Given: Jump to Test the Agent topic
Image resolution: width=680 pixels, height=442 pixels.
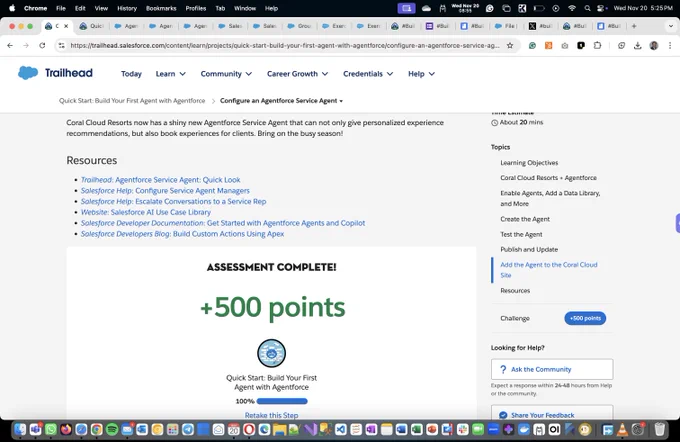Looking at the screenshot, I should (x=521, y=234).
